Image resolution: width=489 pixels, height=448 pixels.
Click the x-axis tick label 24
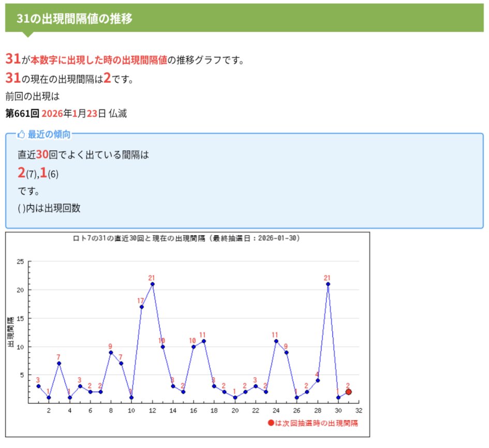click(276, 411)
